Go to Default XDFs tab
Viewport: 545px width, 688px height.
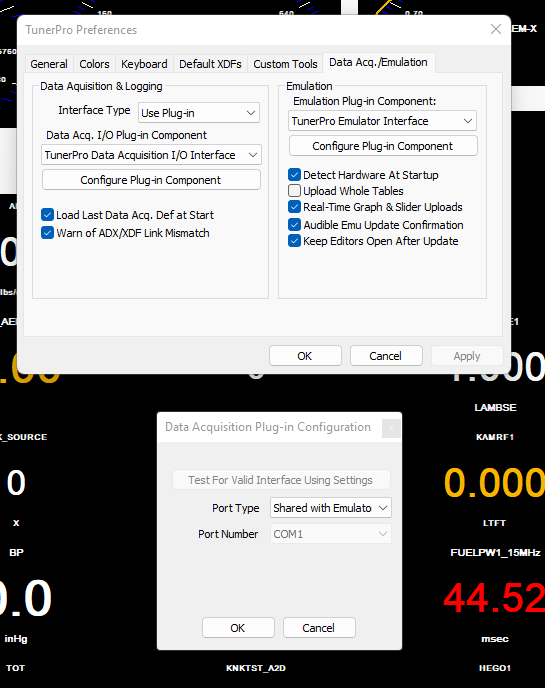[x=210, y=64]
